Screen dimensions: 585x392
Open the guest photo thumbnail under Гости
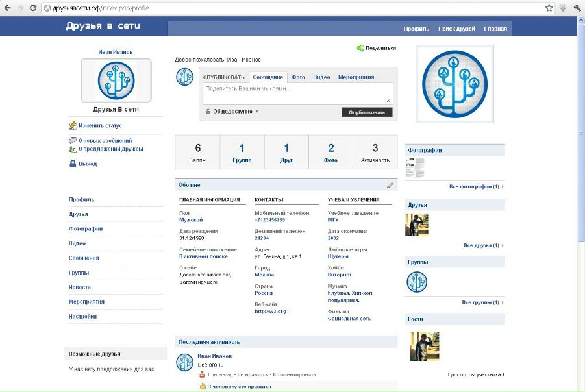(x=424, y=347)
